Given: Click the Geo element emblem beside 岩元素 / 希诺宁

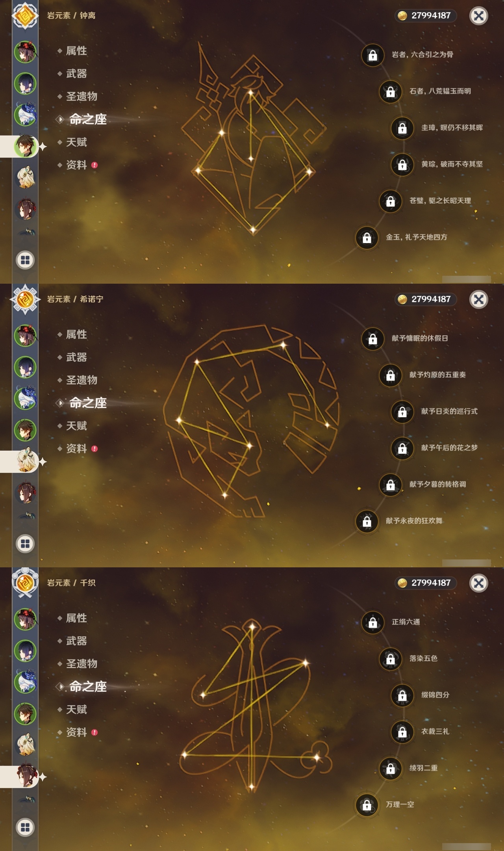Looking at the screenshot, I should [25, 299].
